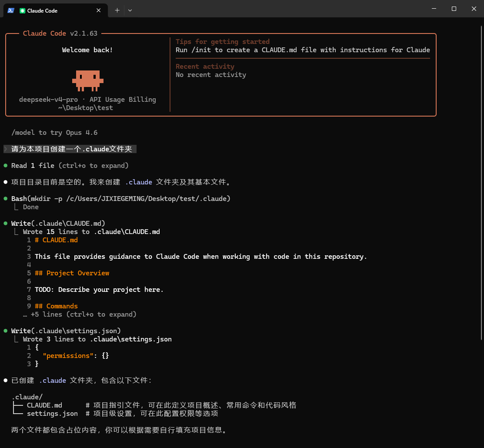Close the Claude Code tab
This screenshot has width=484, height=448.
pos(98,10)
